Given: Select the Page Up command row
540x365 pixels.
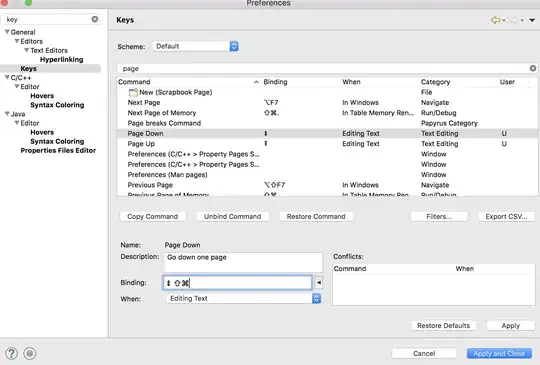Looking at the screenshot, I should point(327,144).
